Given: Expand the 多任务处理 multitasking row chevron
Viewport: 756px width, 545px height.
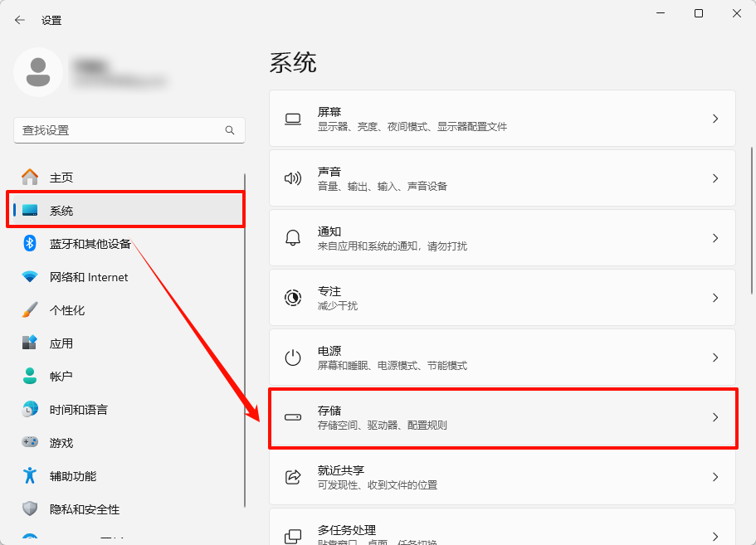Looking at the screenshot, I should (x=715, y=533).
